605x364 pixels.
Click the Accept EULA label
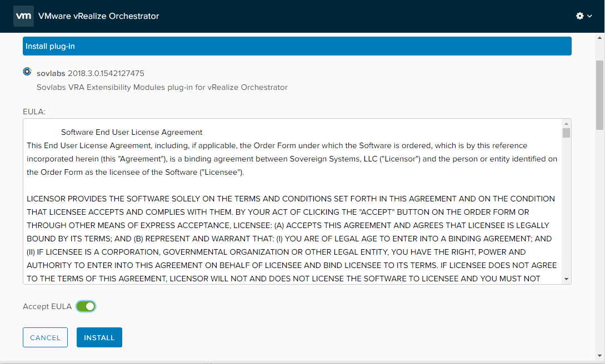coord(47,306)
